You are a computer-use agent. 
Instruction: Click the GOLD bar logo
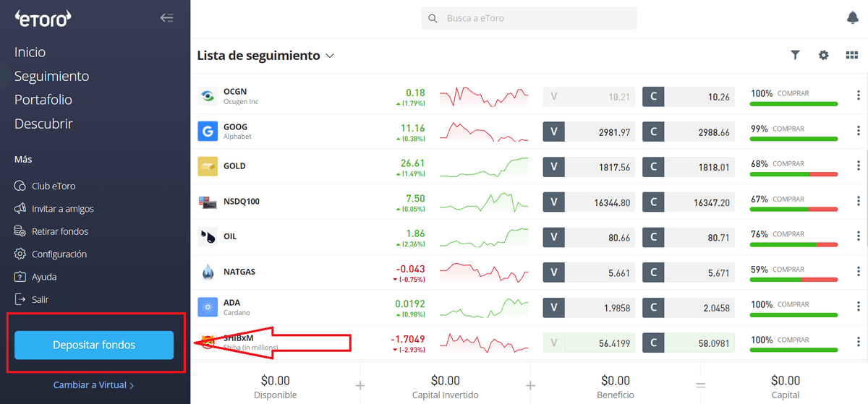click(208, 166)
